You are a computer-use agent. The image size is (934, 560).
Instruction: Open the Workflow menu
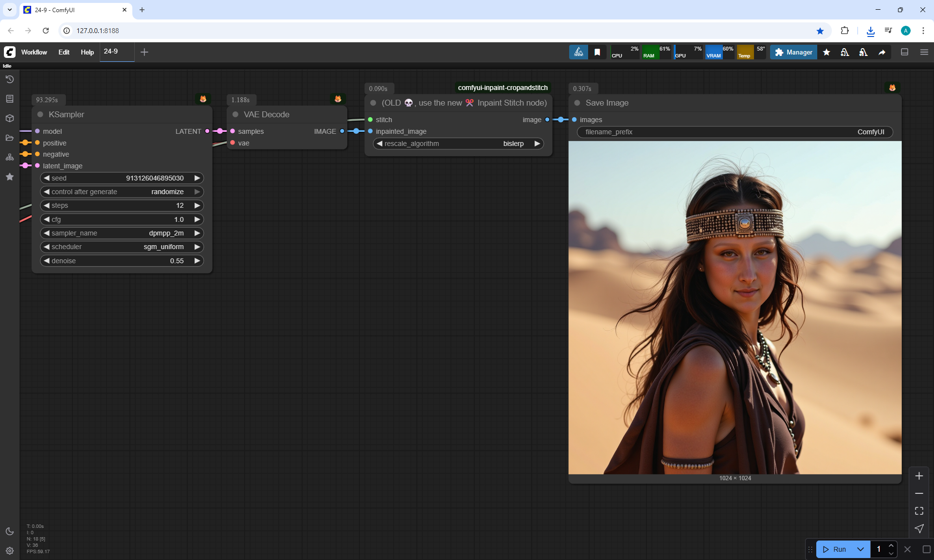34,52
